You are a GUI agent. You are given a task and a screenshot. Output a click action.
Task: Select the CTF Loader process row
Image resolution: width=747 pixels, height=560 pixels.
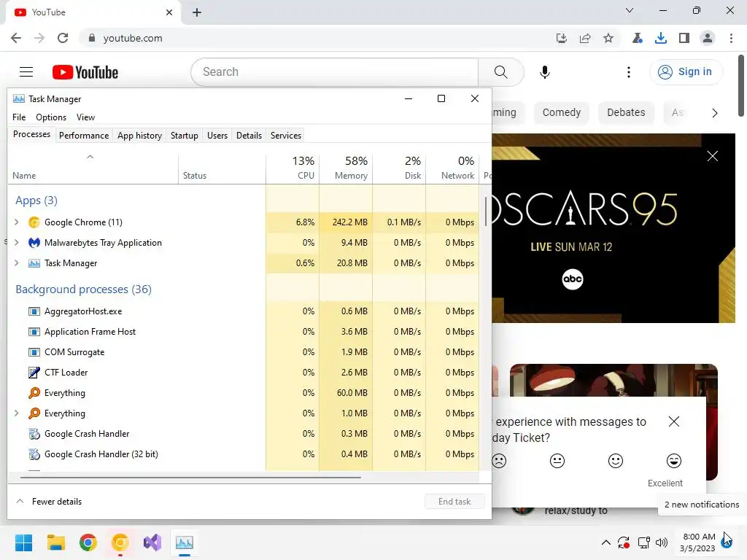243,373
